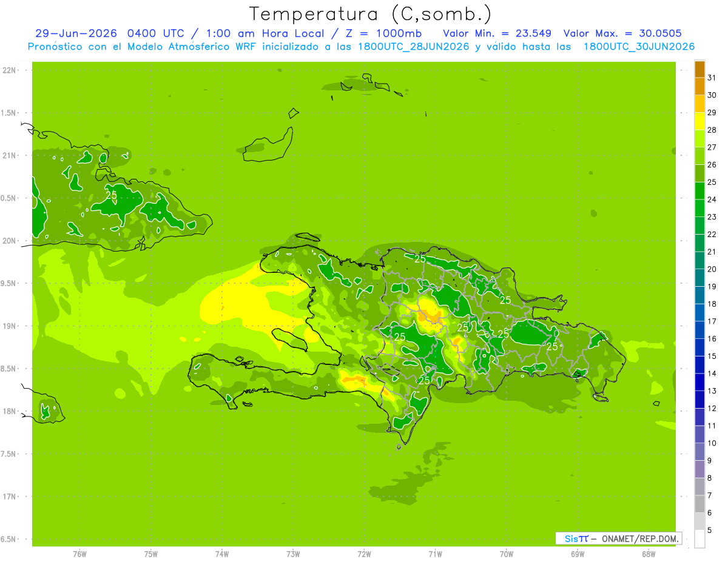This screenshot has height=562, width=728.
Task: Pick the teal swatch between 19 and 20
Action: tap(699, 278)
